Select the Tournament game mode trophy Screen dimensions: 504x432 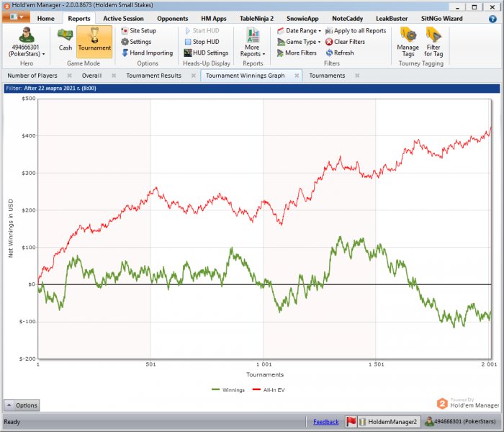[94, 42]
